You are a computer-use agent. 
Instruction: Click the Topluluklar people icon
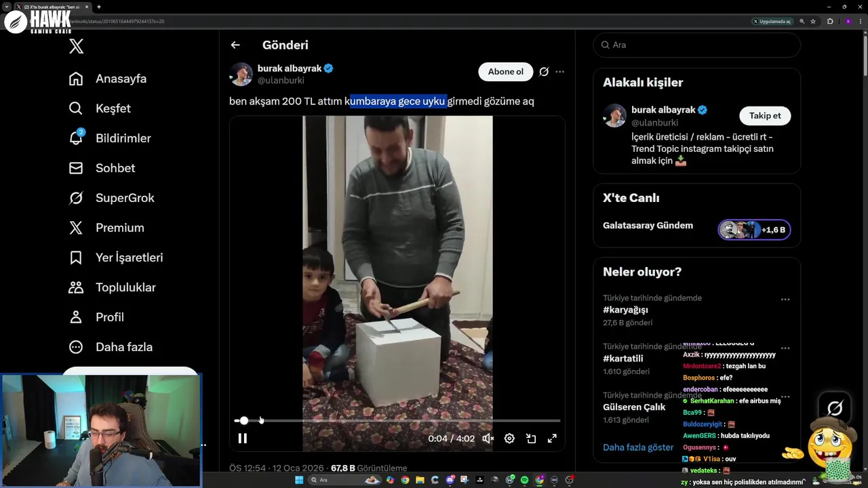point(76,287)
